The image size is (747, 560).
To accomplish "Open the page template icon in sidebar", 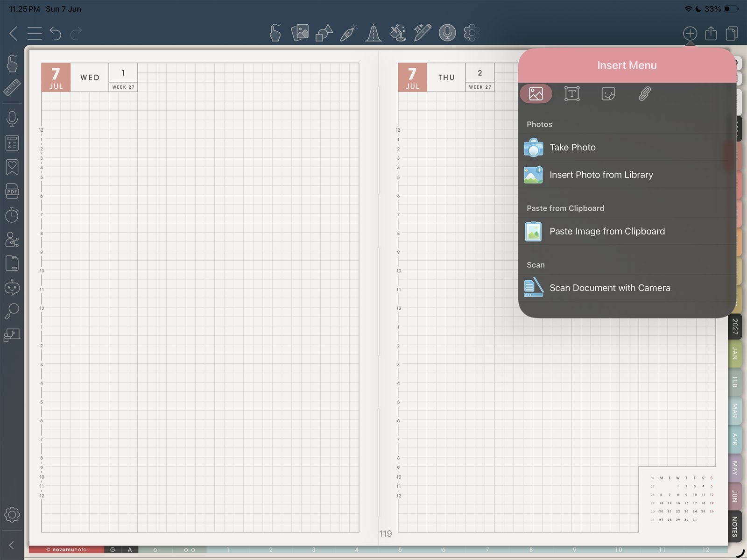I will click(12, 263).
